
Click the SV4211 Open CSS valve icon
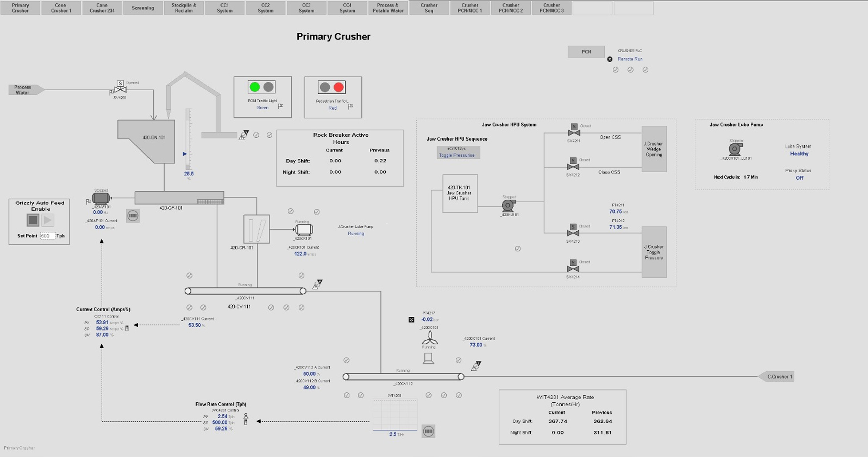click(574, 133)
